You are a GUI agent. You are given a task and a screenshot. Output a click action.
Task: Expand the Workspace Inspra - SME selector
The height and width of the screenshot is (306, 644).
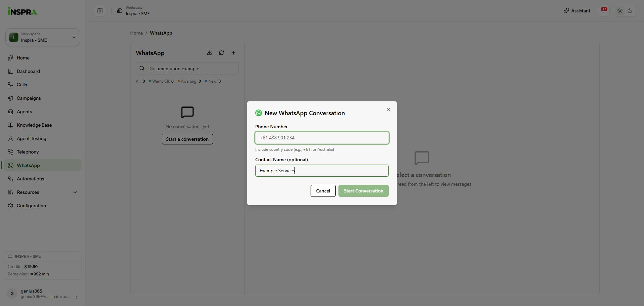click(x=43, y=37)
